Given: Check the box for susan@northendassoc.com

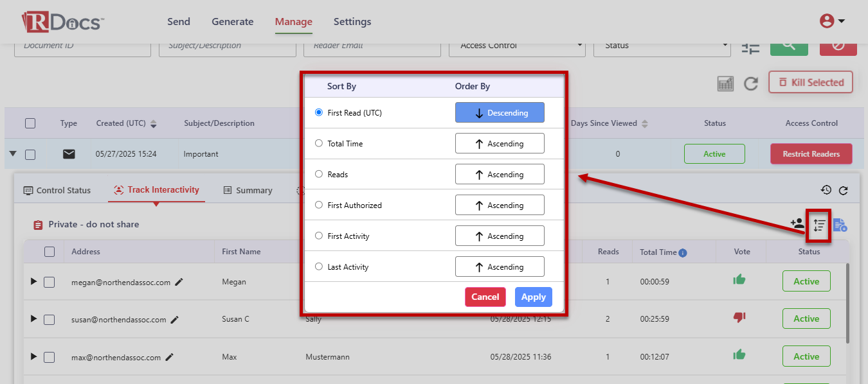Looking at the screenshot, I should 50,319.
